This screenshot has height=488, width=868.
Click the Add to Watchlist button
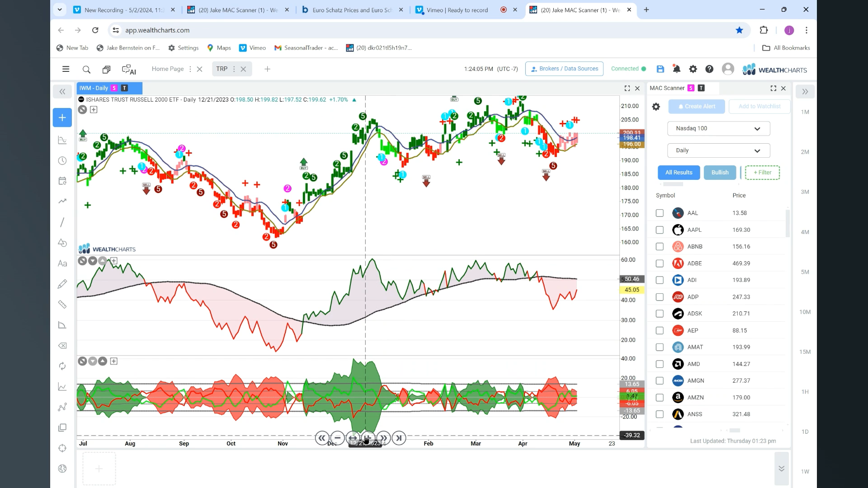pos(759,107)
